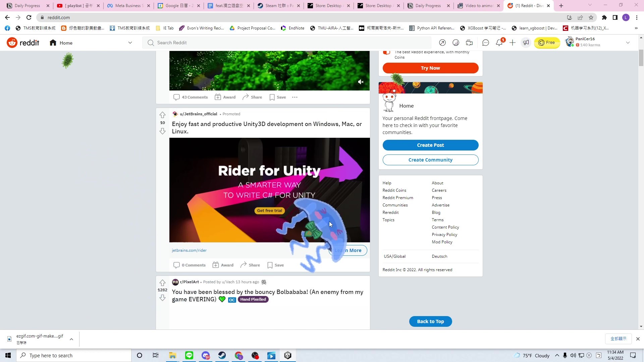Open Reddit chat messages
This screenshot has height=362, width=644.
(485, 43)
